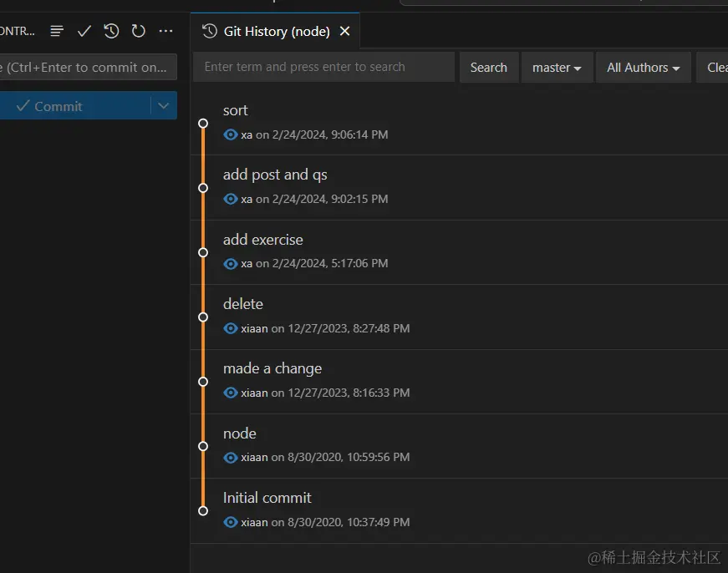Refresh the source control panel
The image size is (728, 573).
point(139,31)
